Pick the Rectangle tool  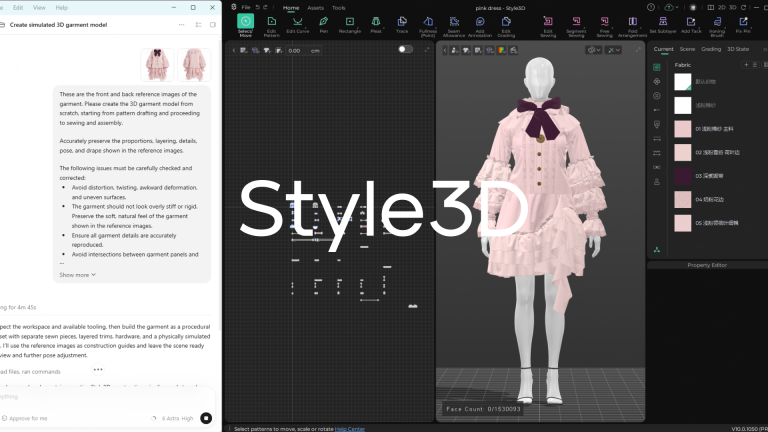350,24
